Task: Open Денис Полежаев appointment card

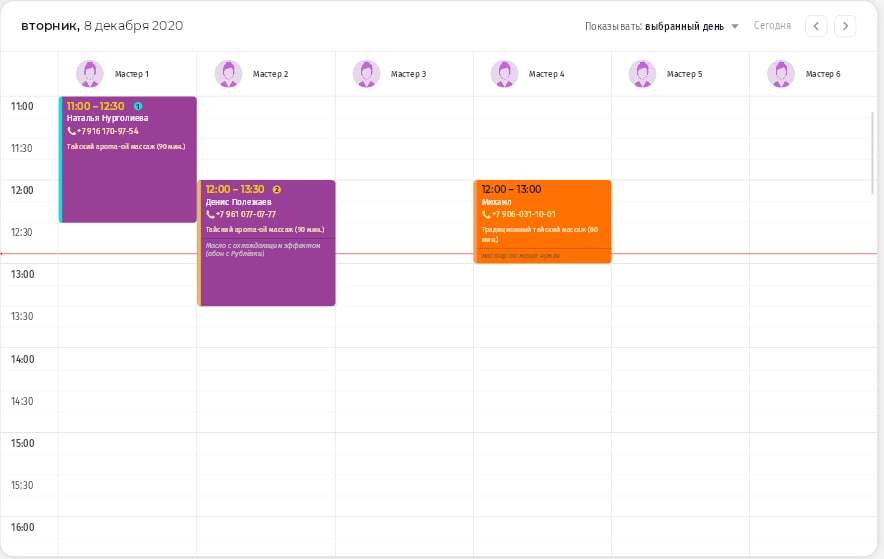Action: point(267,243)
